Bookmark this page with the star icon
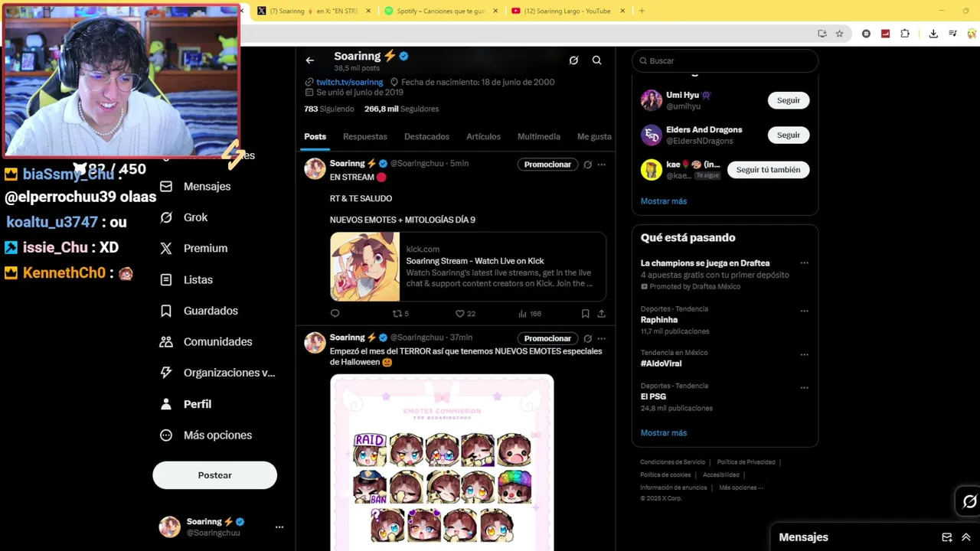Viewport: 980px width, 551px height. pyautogui.click(x=839, y=34)
